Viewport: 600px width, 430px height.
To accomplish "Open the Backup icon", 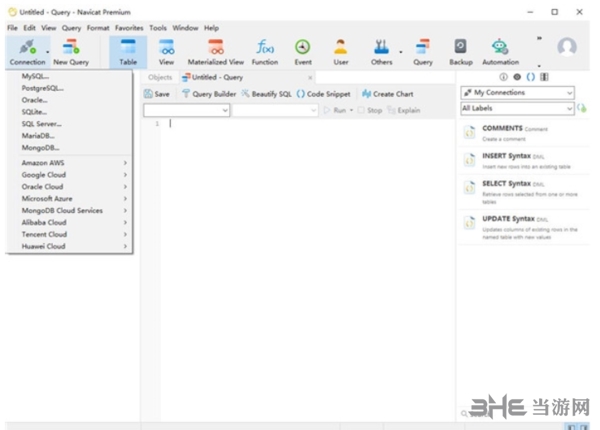I will click(461, 52).
